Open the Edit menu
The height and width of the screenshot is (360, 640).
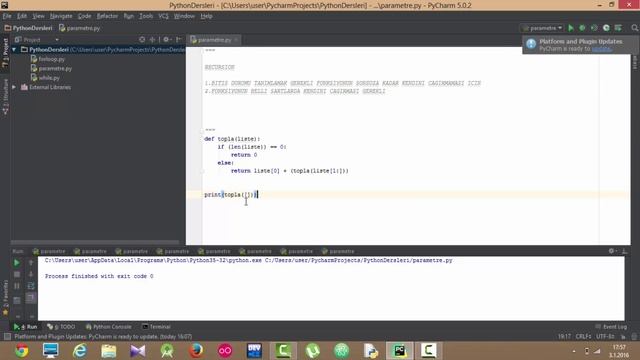[x=22, y=16]
